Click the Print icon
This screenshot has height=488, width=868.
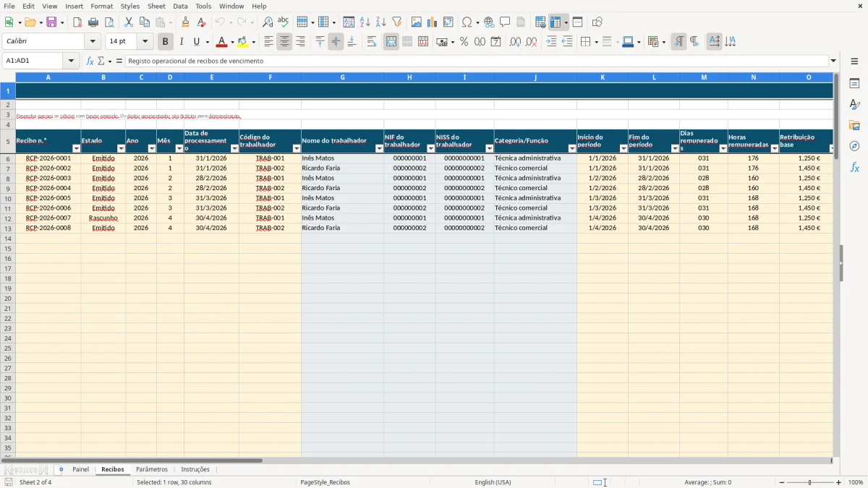pos(93,22)
